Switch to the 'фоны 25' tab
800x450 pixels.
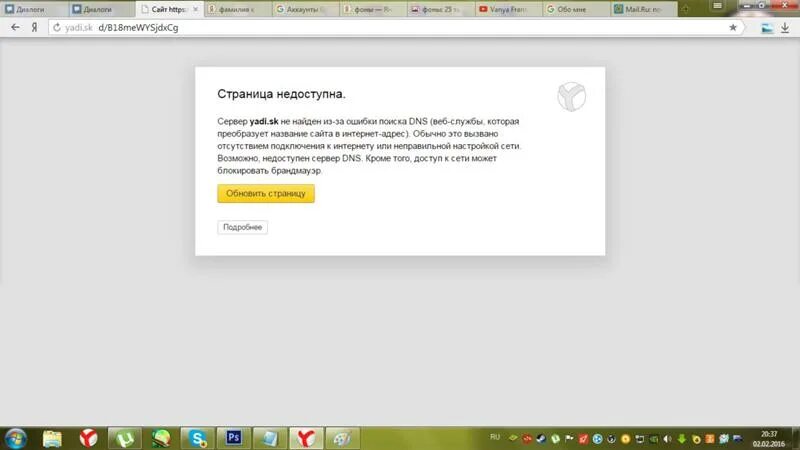[440, 9]
